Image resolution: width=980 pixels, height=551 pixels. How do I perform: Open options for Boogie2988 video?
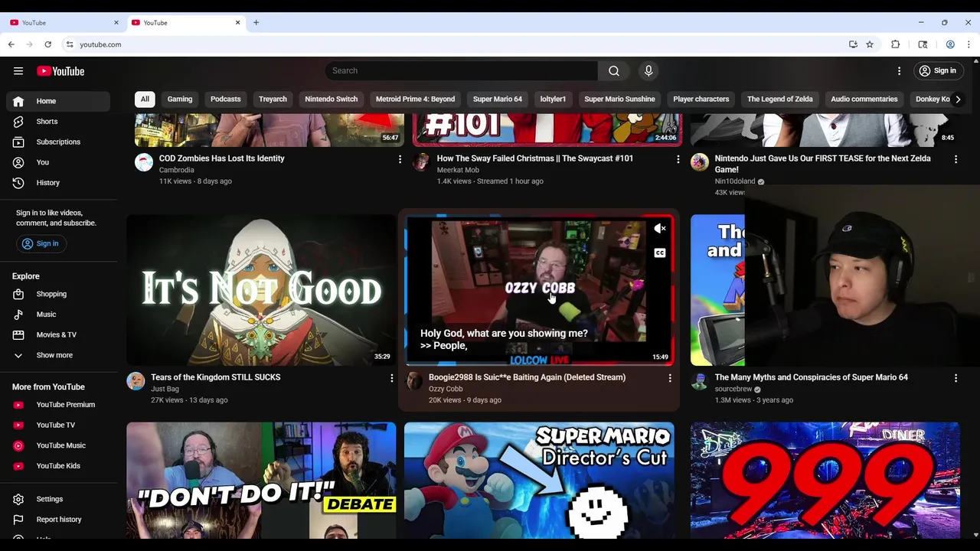(670, 378)
